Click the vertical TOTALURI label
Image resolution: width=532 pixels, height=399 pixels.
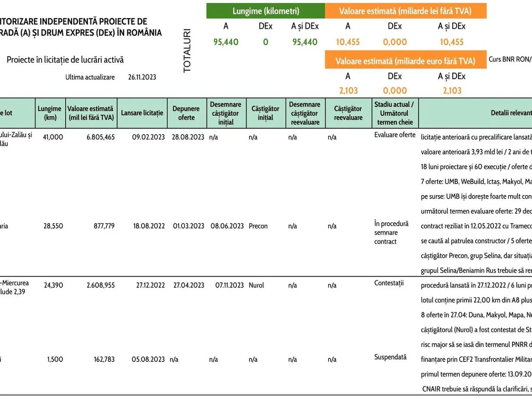click(187, 51)
